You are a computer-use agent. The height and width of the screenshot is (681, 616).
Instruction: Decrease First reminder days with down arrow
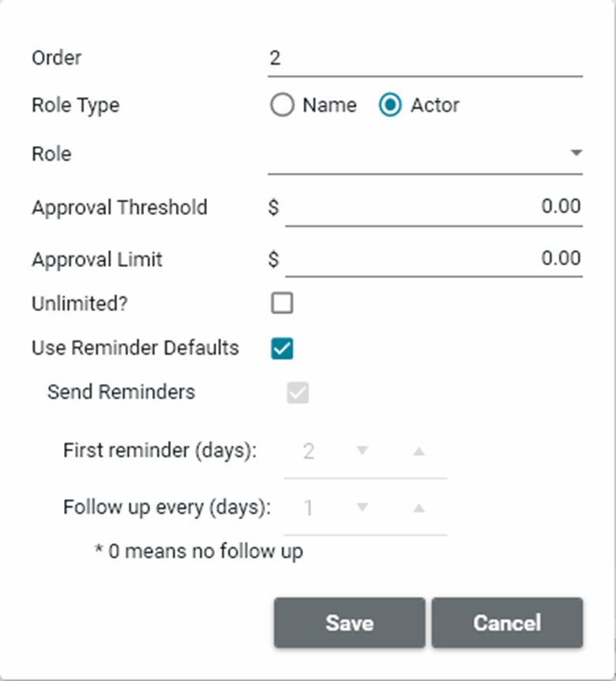362,451
